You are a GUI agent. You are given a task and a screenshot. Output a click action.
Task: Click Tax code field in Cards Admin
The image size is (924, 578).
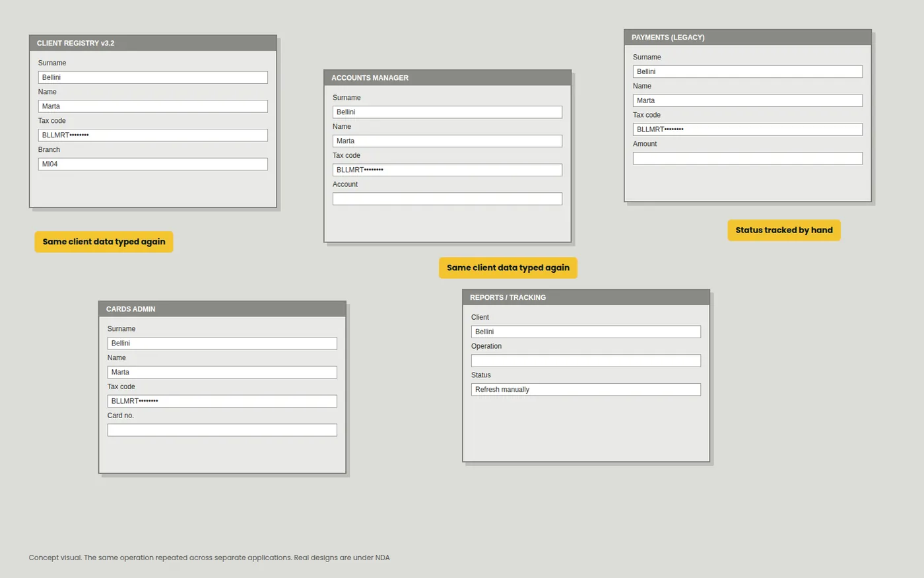coord(222,402)
